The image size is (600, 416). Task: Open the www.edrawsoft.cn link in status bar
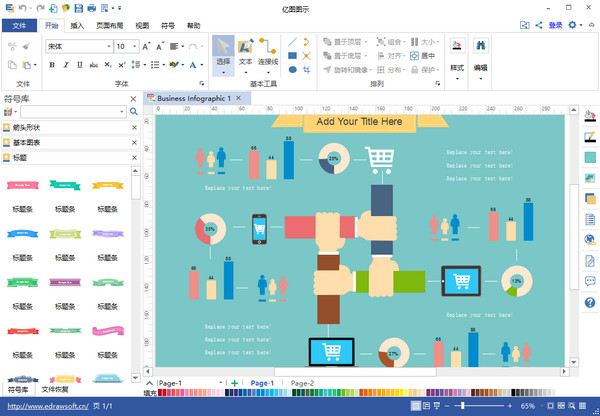pyautogui.click(x=44, y=407)
